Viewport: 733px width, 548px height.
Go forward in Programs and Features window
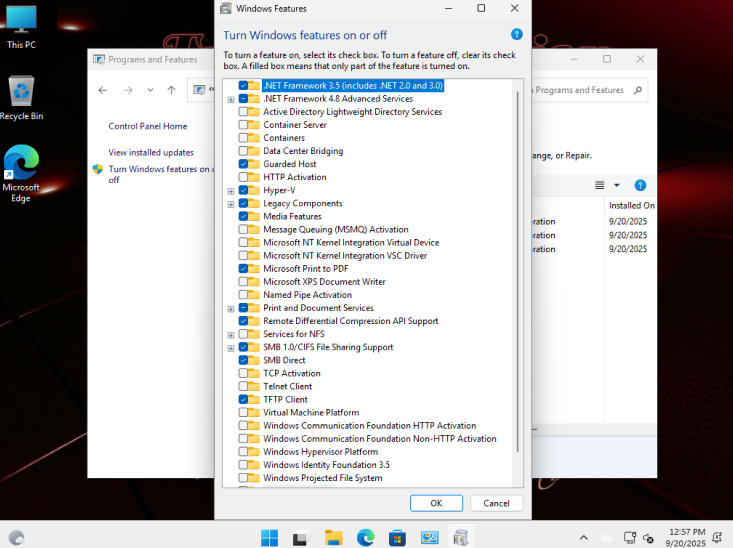[x=128, y=90]
